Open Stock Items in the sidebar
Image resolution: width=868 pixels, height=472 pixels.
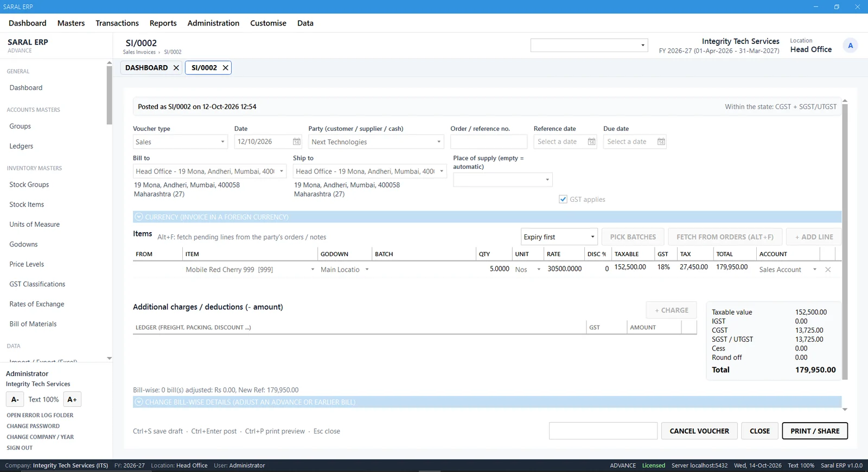pos(27,205)
